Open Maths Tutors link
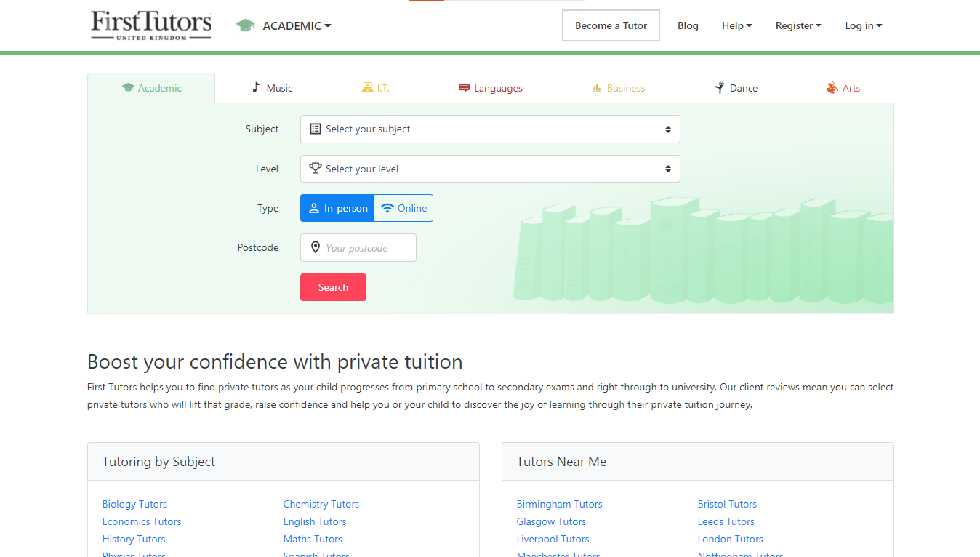 click(x=313, y=539)
